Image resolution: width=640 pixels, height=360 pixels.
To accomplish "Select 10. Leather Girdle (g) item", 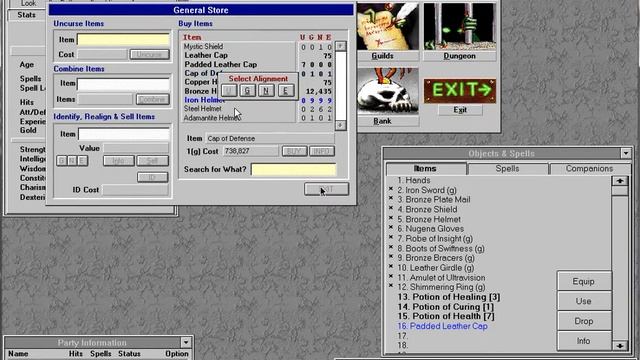I will (436, 268).
